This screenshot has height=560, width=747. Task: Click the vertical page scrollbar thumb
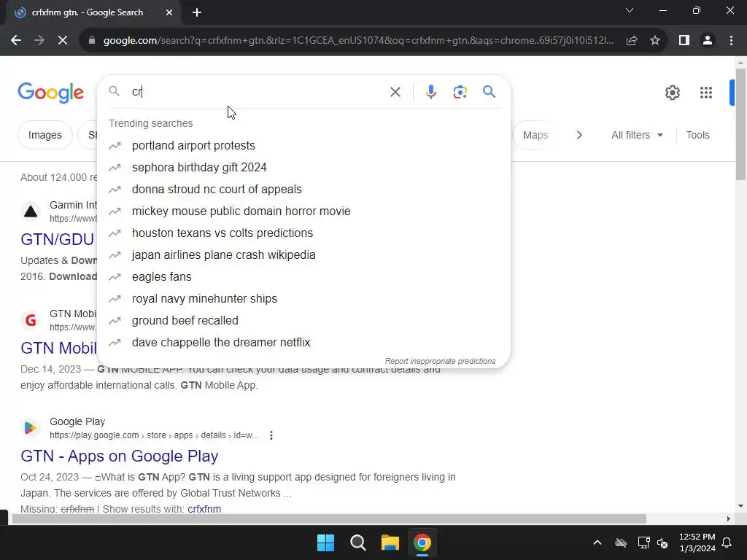tap(740, 124)
